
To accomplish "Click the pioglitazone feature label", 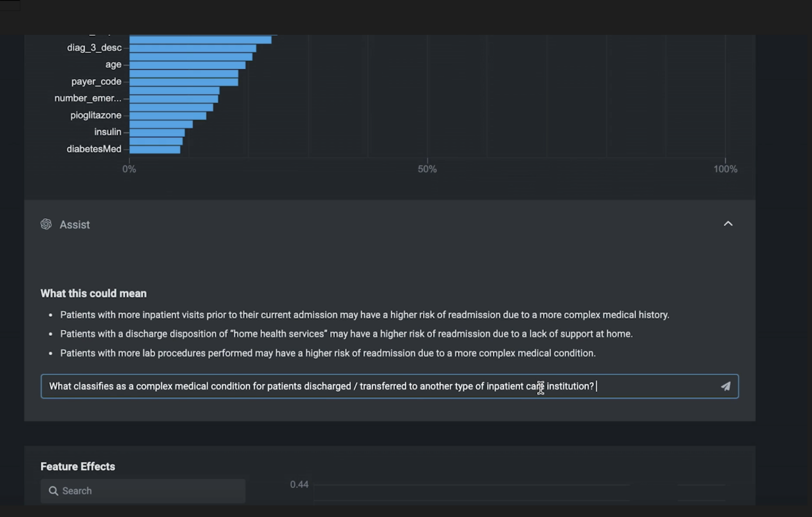I will point(96,115).
